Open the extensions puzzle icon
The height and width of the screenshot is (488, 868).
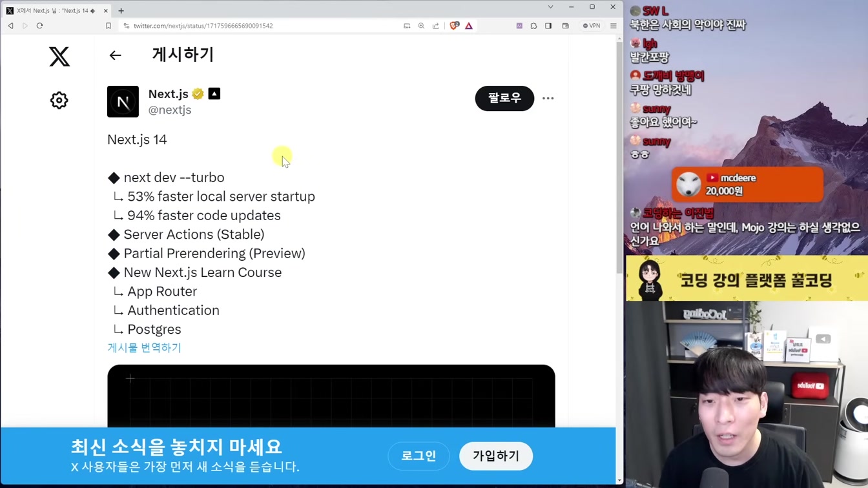point(533,26)
